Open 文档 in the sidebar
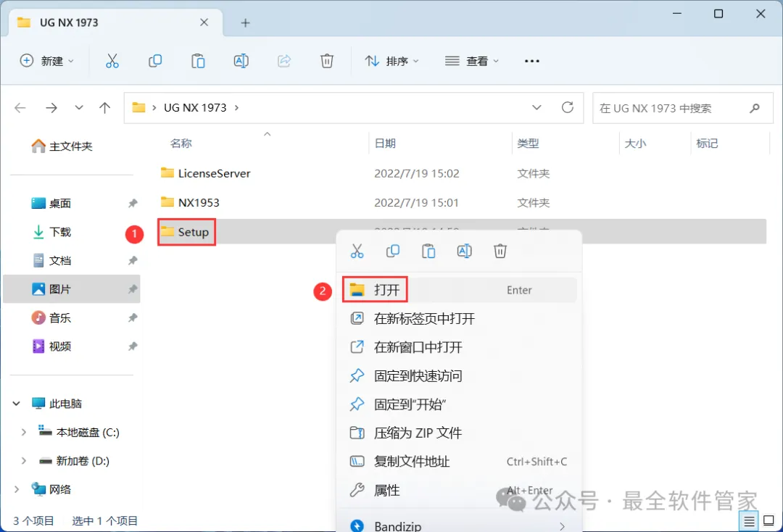Image resolution: width=783 pixels, height=532 pixels. [51, 260]
